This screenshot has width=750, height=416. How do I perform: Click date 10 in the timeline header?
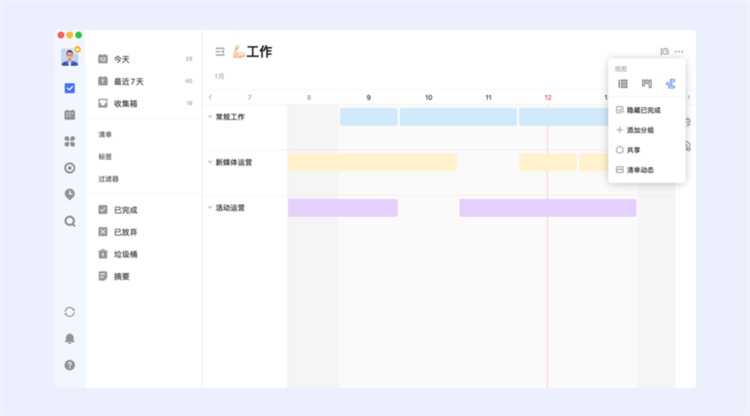click(x=429, y=97)
